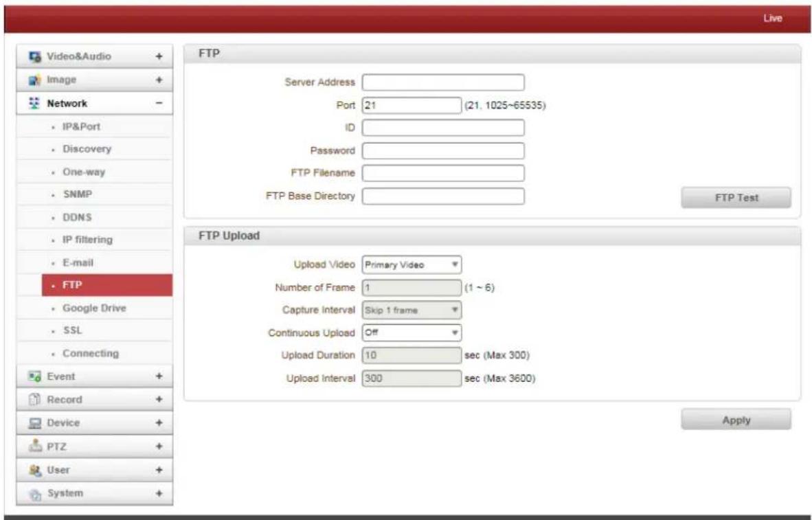The image size is (812, 520).
Task: Click the Video&Audio section icon
Action: pyautogui.click(x=35, y=56)
